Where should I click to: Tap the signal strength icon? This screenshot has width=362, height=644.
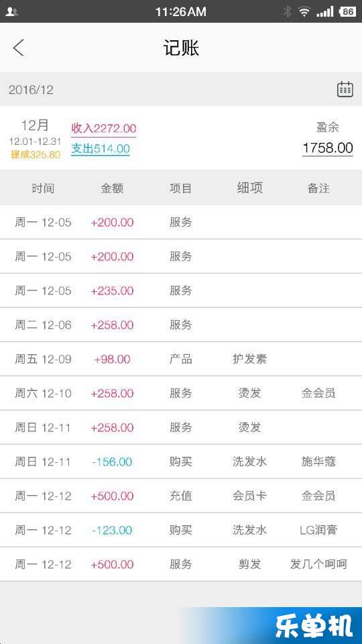[x=324, y=11]
